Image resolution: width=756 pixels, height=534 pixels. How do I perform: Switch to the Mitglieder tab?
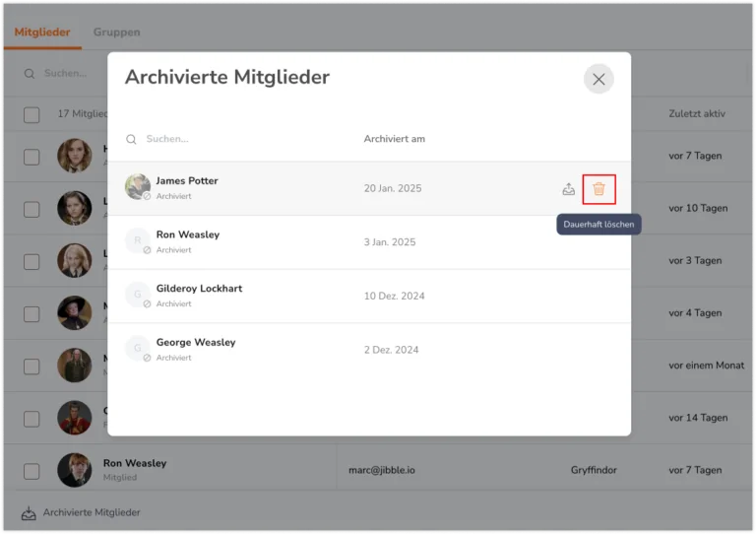tap(42, 33)
